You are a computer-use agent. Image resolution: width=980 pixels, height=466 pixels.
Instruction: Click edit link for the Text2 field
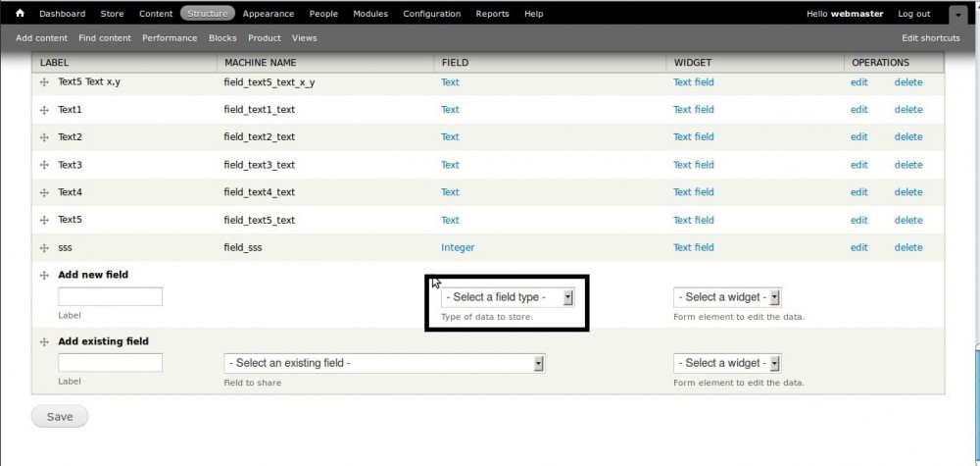click(x=858, y=137)
